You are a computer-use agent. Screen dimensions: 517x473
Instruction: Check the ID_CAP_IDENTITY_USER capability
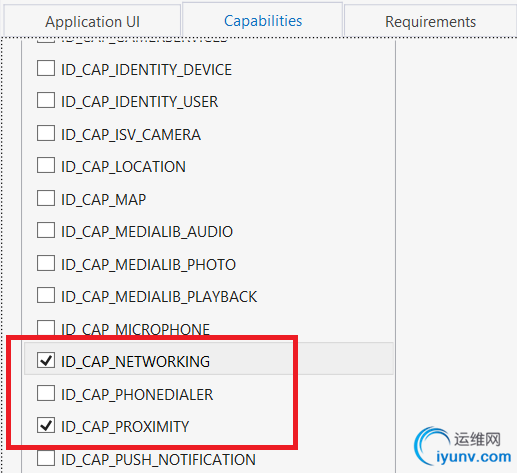[x=46, y=101]
